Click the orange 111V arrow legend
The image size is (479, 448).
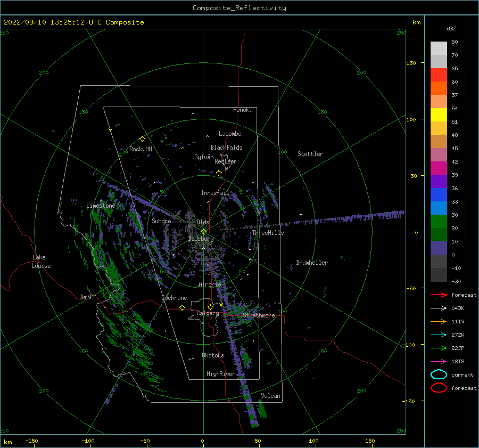click(439, 321)
